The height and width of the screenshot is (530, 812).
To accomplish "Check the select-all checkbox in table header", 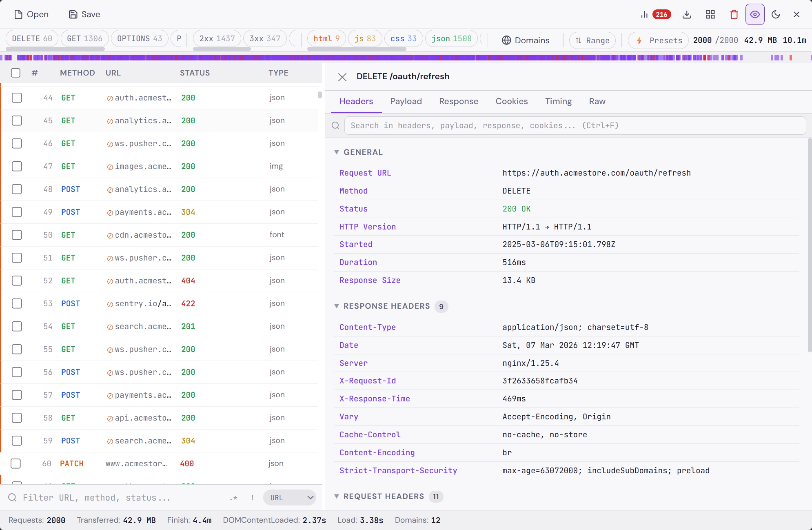I will tap(16, 73).
